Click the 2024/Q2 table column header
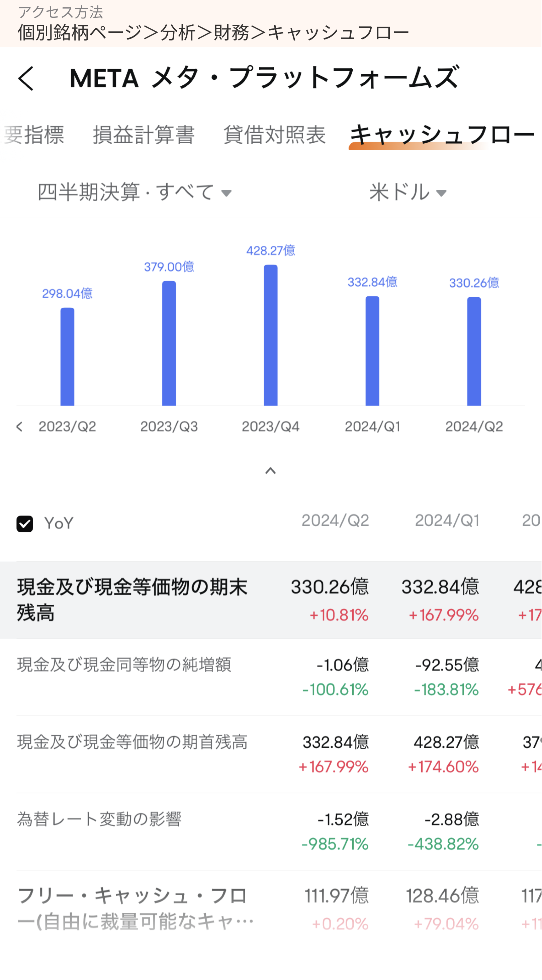The width and height of the screenshot is (542, 980). (x=335, y=520)
